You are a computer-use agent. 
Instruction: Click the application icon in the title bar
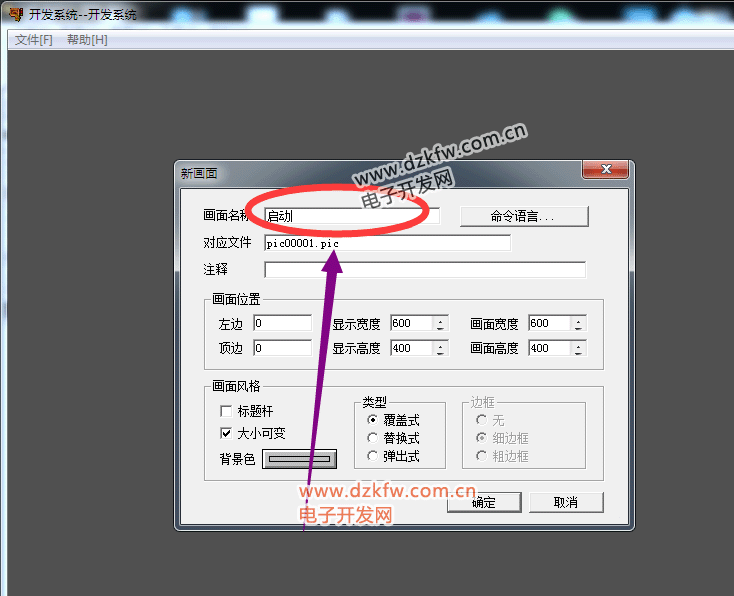point(14,14)
